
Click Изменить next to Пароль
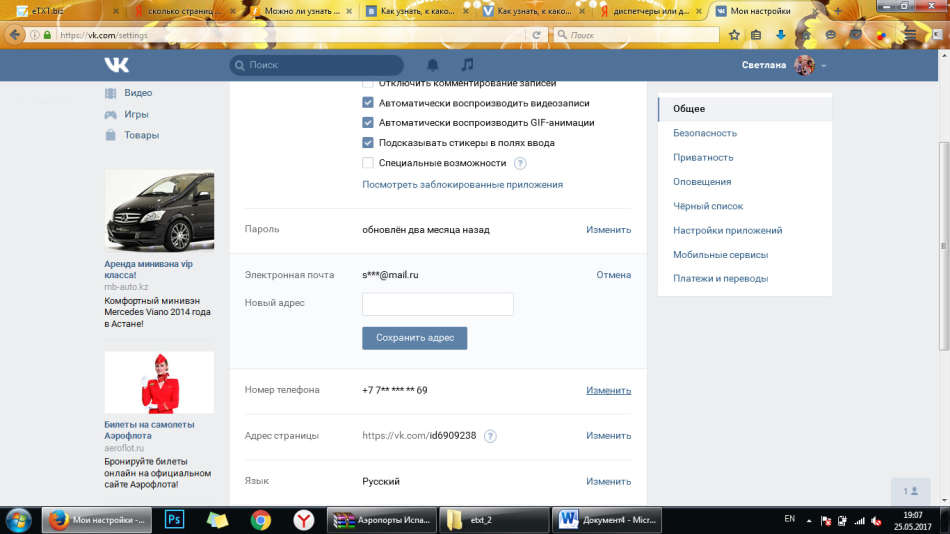(x=608, y=229)
